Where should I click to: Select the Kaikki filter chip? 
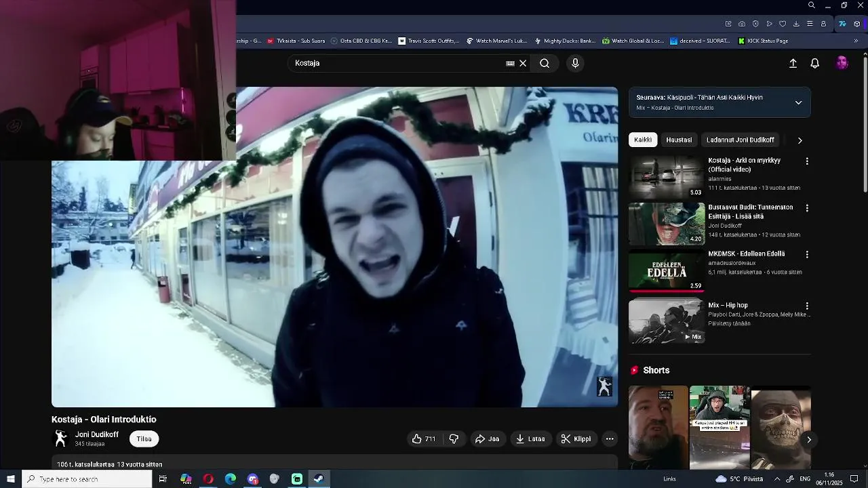643,140
